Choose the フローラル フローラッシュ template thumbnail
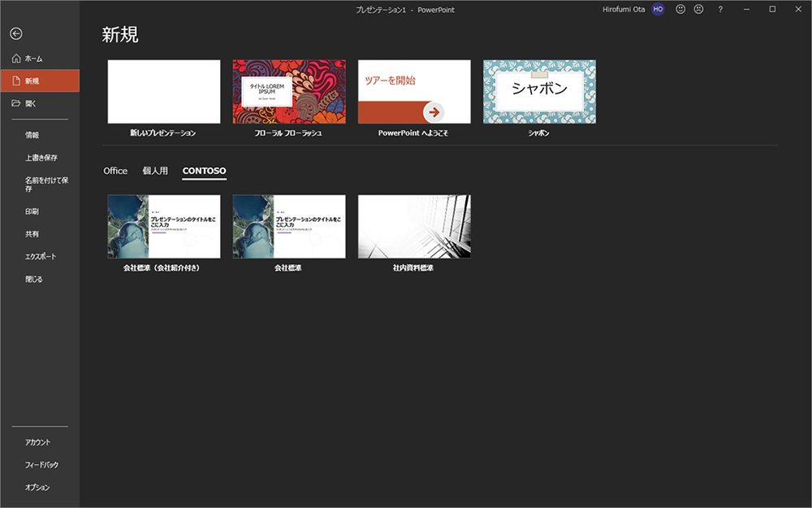 (289, 92)
